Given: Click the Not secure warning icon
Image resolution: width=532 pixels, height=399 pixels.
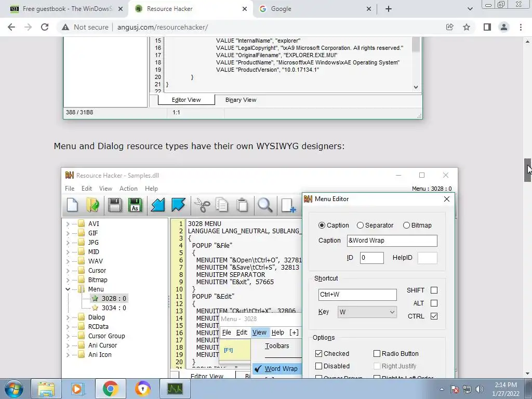Looking at the screenshot, I should coord(65,27).
